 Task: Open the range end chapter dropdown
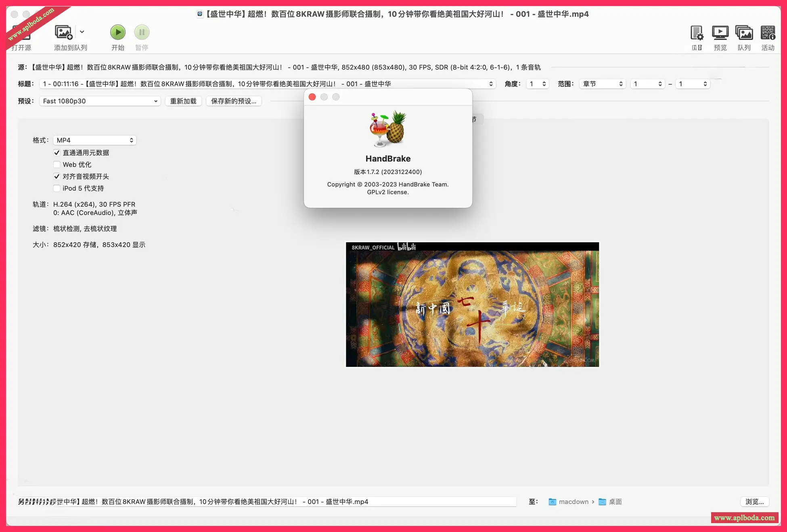[693, 84]
